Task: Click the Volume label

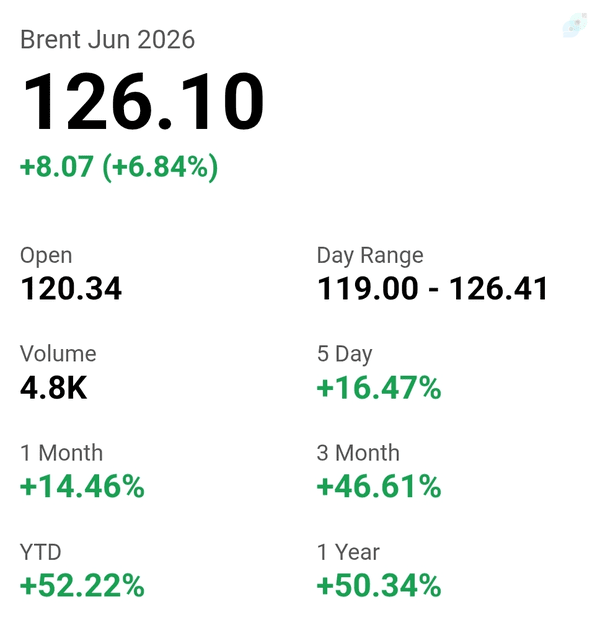Action: click(x=58, y=354)
